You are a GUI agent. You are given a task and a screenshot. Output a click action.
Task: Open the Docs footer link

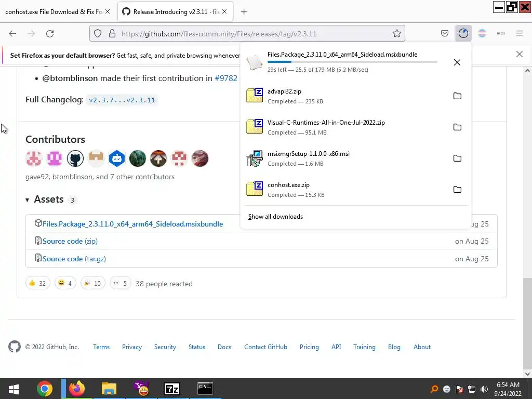224,347
